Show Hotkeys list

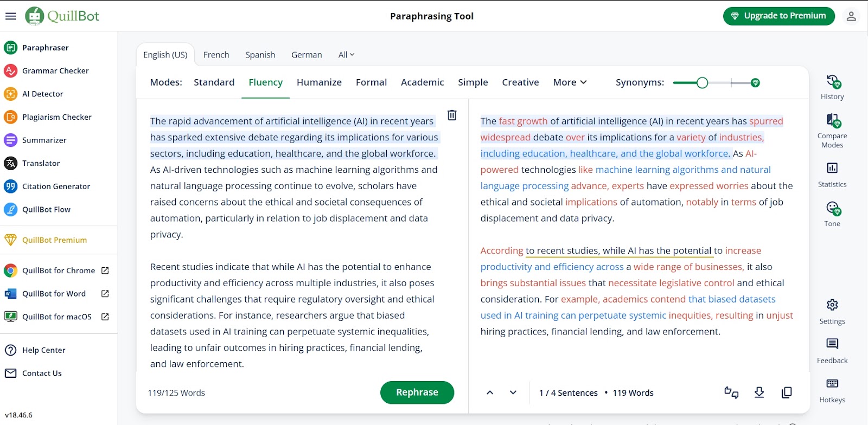[x=832, y=391]
